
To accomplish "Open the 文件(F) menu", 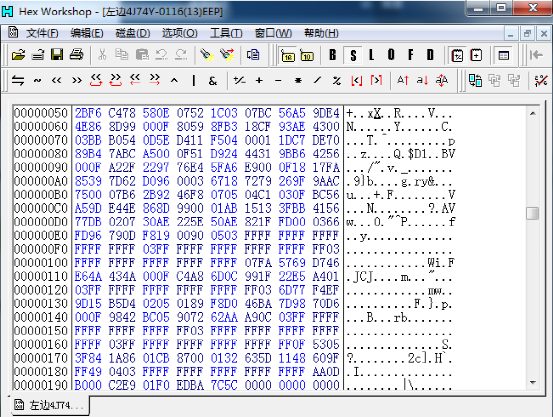I will 42,34.
